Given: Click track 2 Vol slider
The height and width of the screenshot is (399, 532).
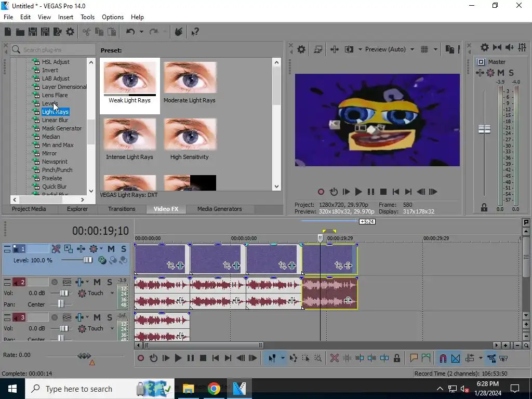Looking at the screenshot, I should [64, 293].
